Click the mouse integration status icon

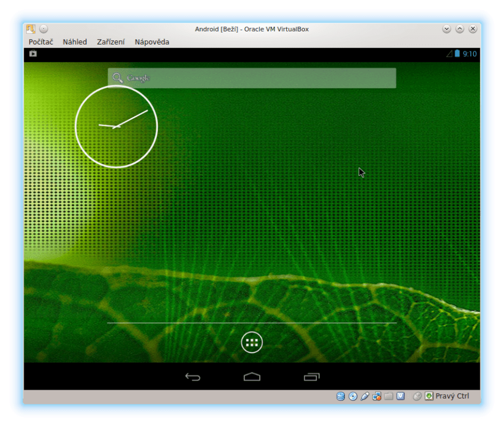tap(417, 396)
